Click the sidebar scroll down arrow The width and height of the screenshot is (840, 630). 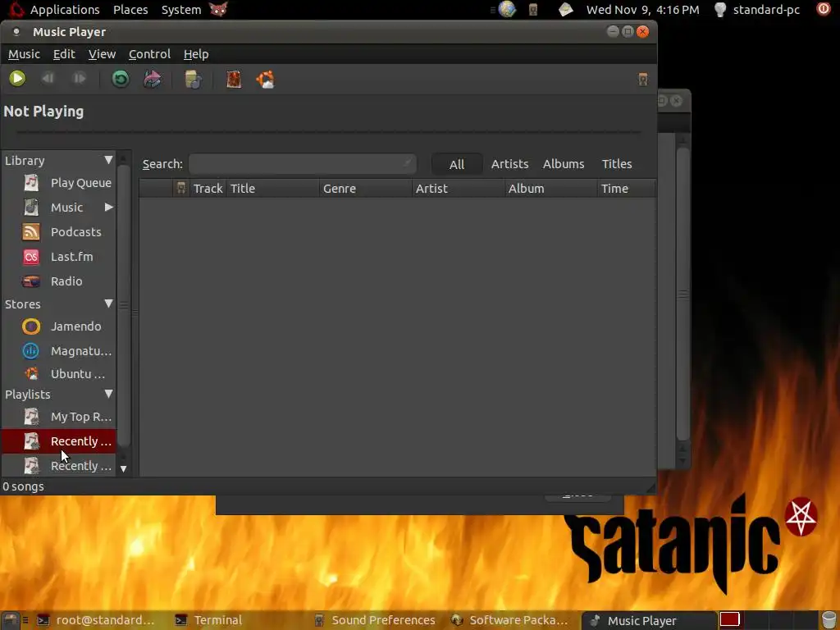coord(124,468)
